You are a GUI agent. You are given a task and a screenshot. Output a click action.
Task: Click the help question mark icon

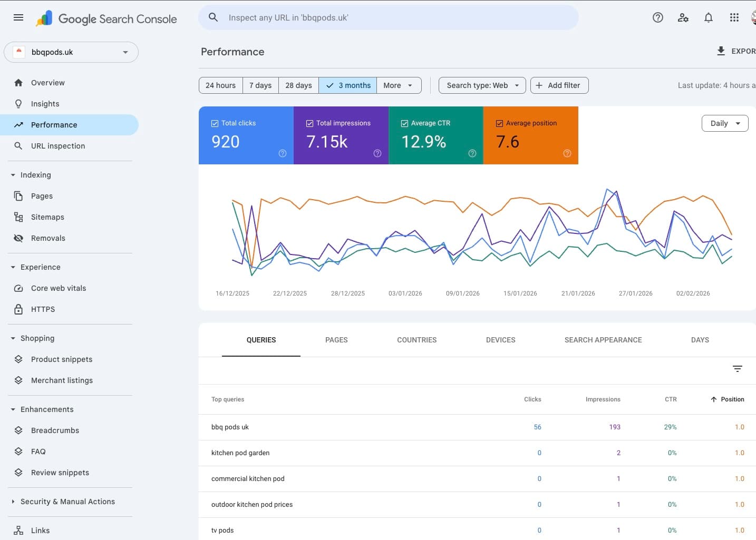click(657, 17)
